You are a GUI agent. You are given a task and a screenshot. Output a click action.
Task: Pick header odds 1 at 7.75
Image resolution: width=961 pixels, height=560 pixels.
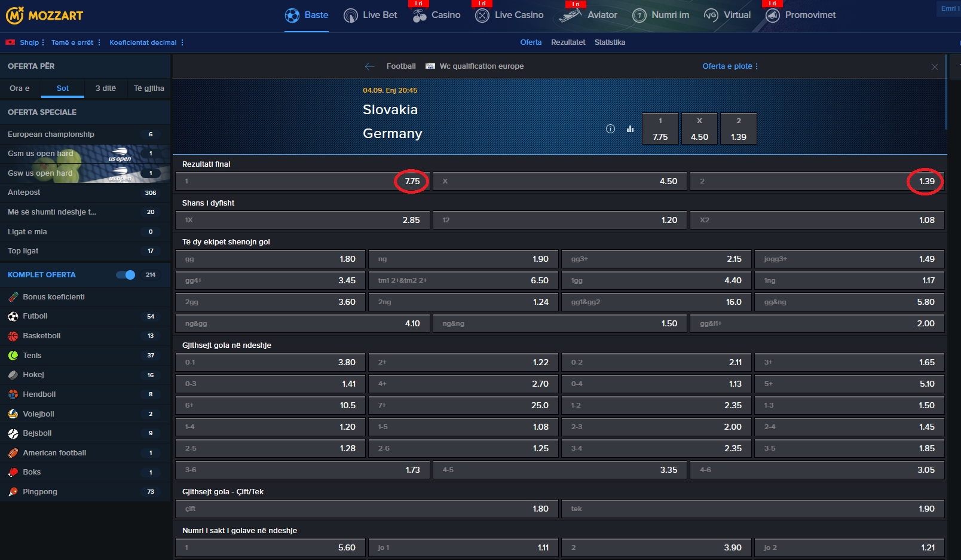coord(660,129)
